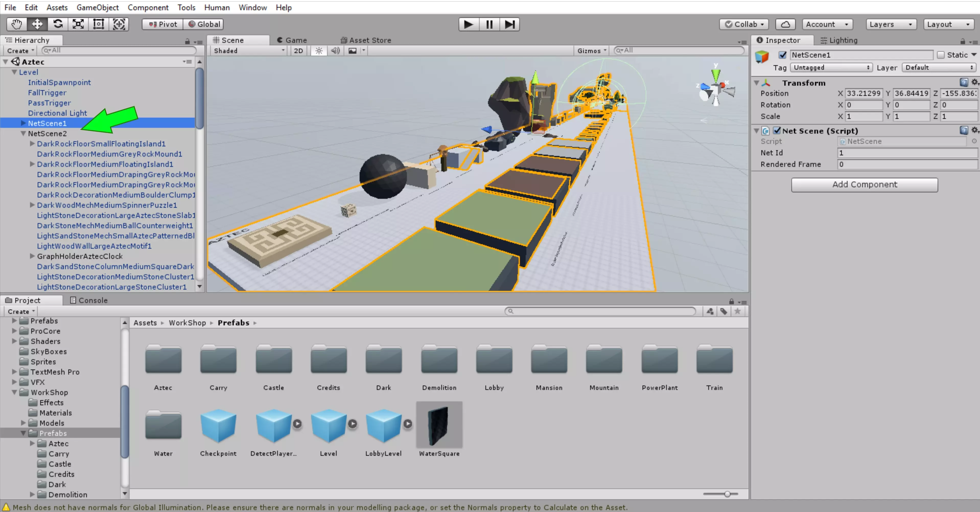This screenshot has height=512, width=980.
Task: Select the Rect transform tool
Action: [x=99, y=24]
